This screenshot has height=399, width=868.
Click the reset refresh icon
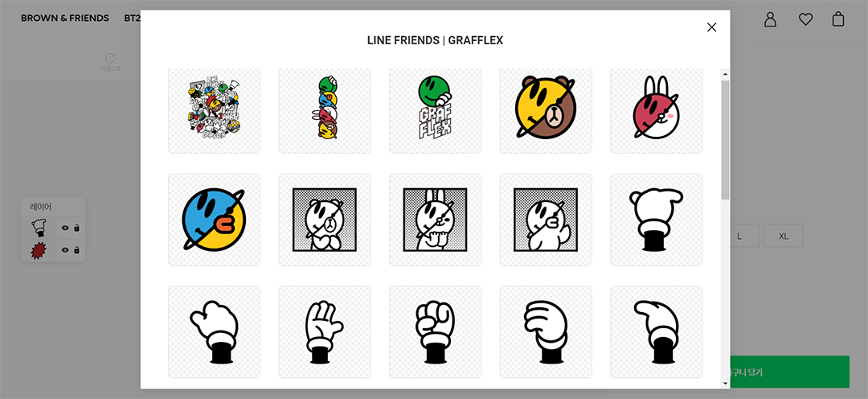click(x=110, y=58)
